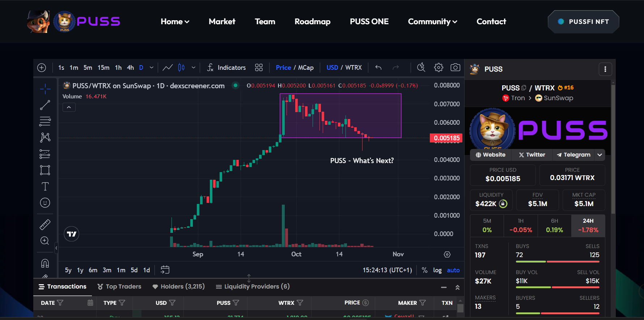Open the chart layout grid icon
644x320 pixels.
pos(259,68)
